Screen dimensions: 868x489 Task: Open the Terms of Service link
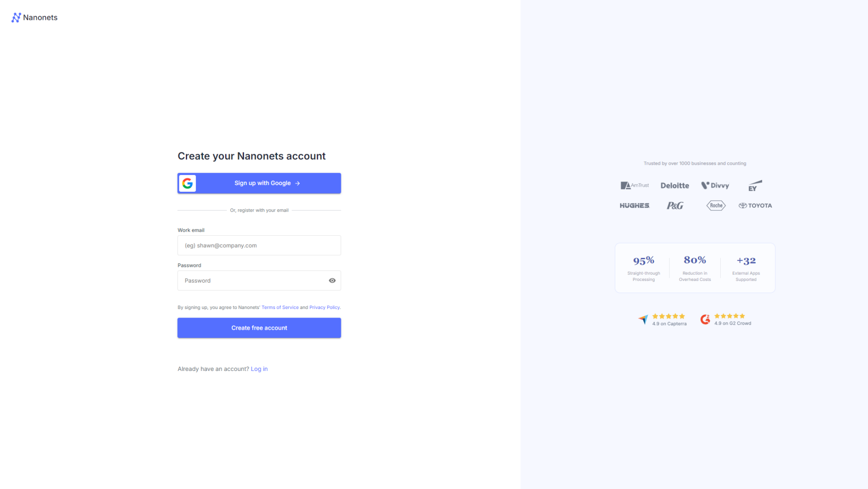tap(280, 308)
